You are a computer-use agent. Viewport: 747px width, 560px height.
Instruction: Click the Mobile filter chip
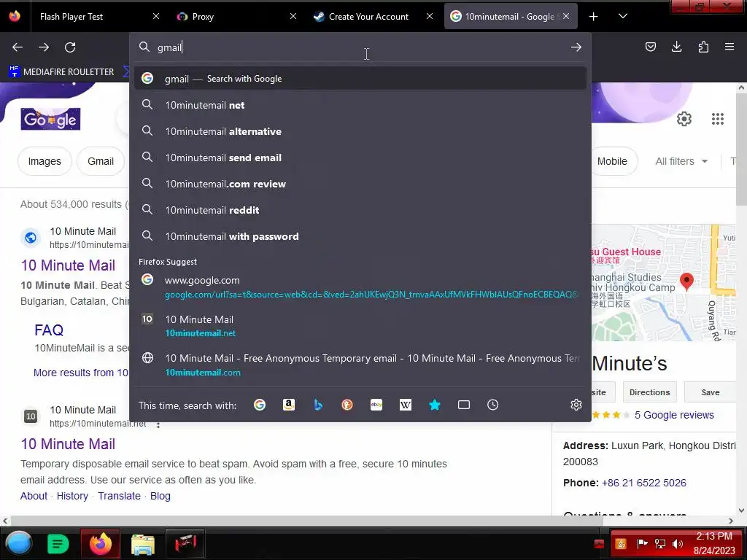tap(612, 161)
